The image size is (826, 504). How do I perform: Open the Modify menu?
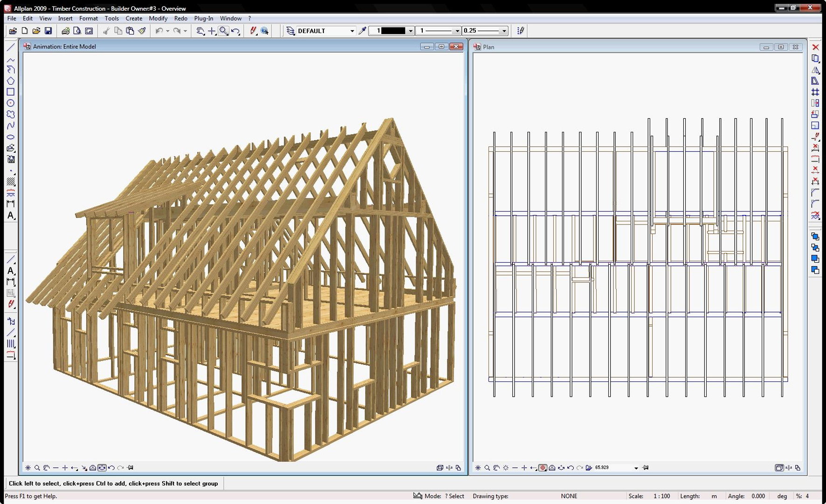158,18
